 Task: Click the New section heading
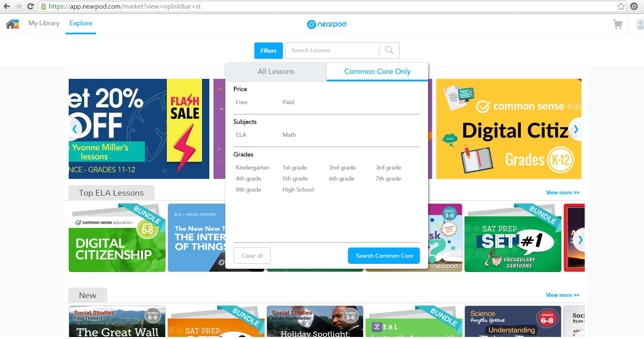(88, 295)
